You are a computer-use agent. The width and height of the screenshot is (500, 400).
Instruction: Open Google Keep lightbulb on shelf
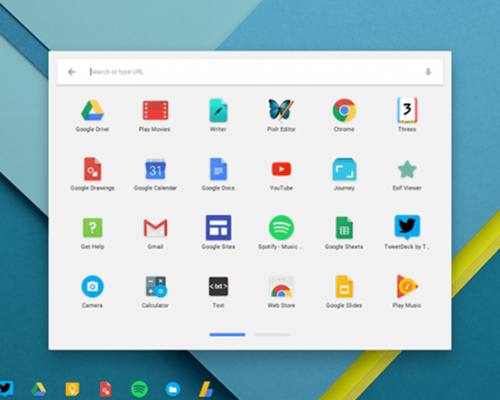pyautogui.click(x=72, y=389)
